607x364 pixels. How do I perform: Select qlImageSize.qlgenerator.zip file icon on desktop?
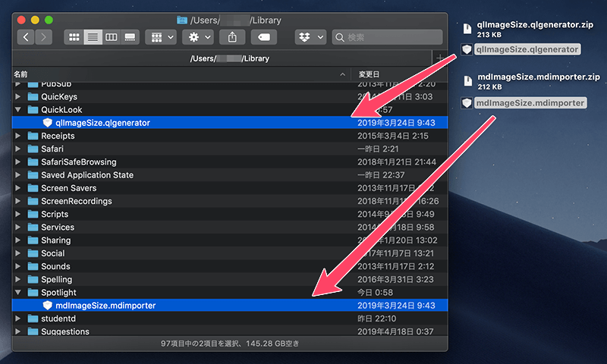pos(467,29)
